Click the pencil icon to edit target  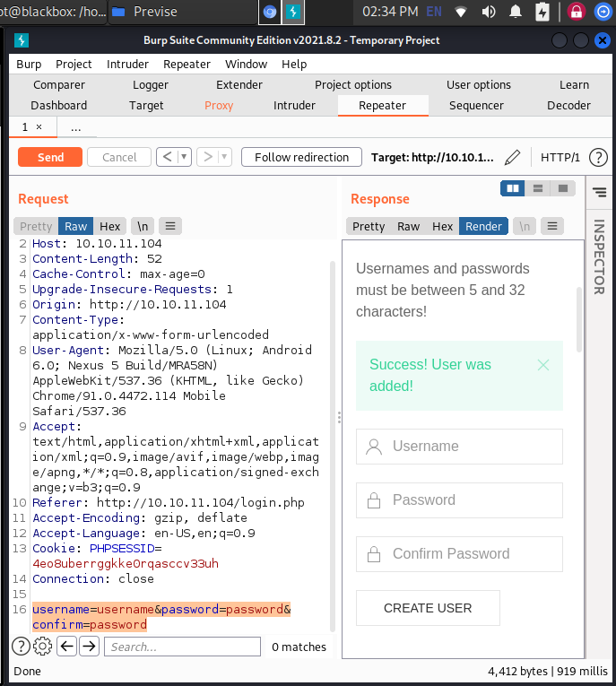point(512,158)
